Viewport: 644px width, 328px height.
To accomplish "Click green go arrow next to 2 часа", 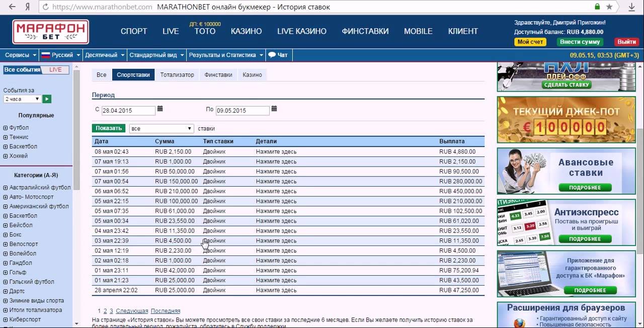I will (47, 99).
